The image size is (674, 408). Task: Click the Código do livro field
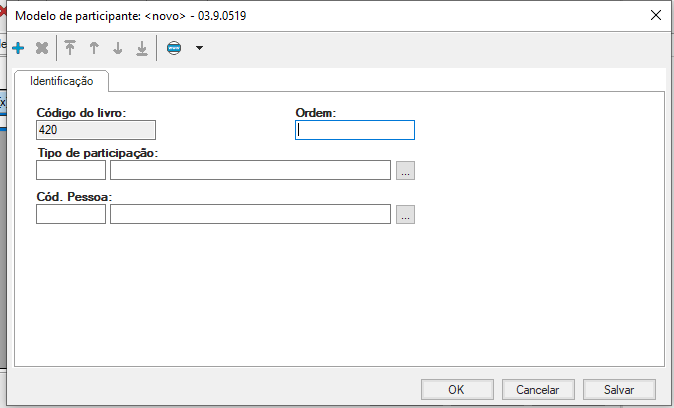tap(96, 129)
